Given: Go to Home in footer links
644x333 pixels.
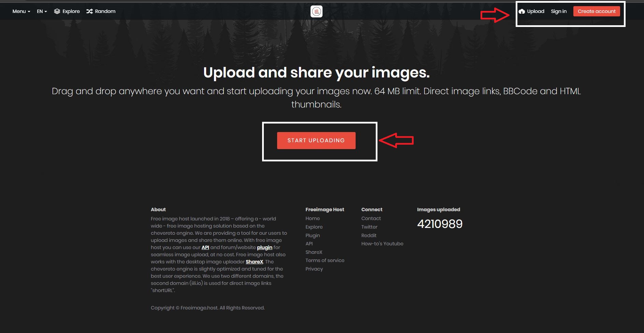Looking at the screenshot, I should click(x=312, y=219).
